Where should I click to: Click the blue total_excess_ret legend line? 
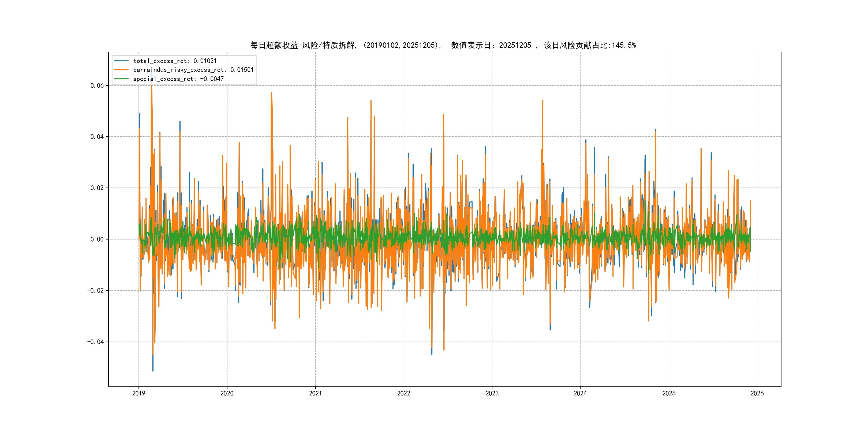[x=121, y=61]
